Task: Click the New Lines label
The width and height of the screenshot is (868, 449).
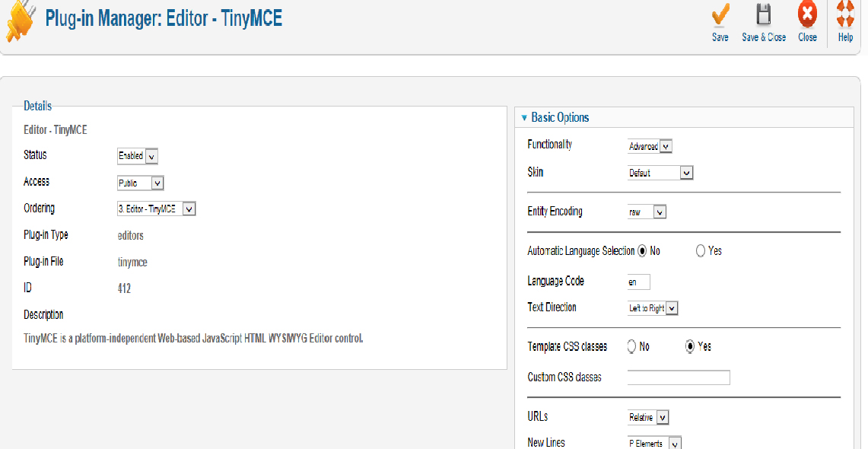Action: pyautogui.click(x=546, y=442)
